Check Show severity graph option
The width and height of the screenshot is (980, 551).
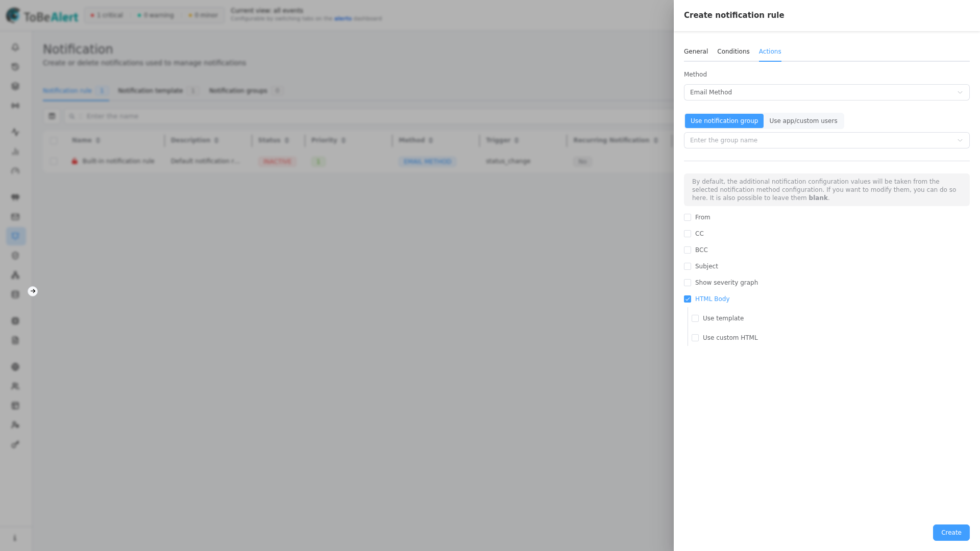(x=688, y=283)
